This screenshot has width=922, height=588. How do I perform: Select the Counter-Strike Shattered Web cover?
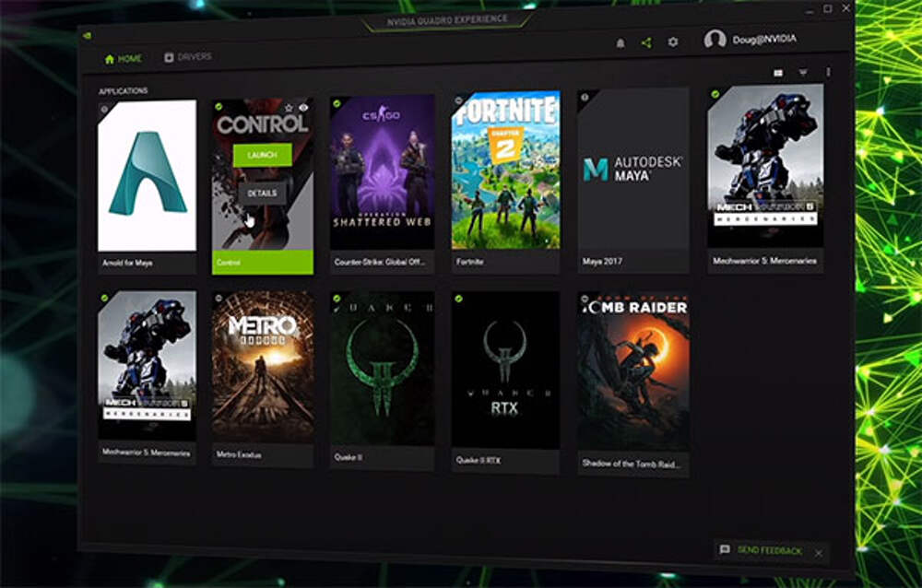(x=383, y=171)
